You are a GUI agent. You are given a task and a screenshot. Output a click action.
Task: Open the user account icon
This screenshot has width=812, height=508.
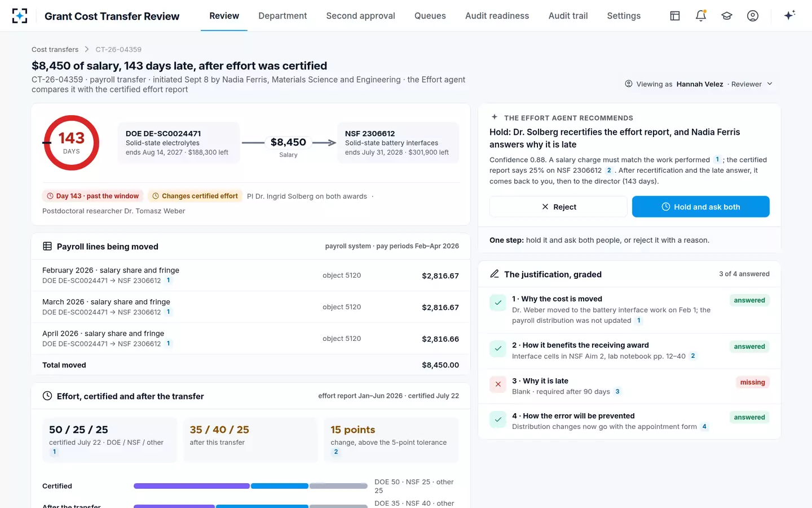[753, 16]
